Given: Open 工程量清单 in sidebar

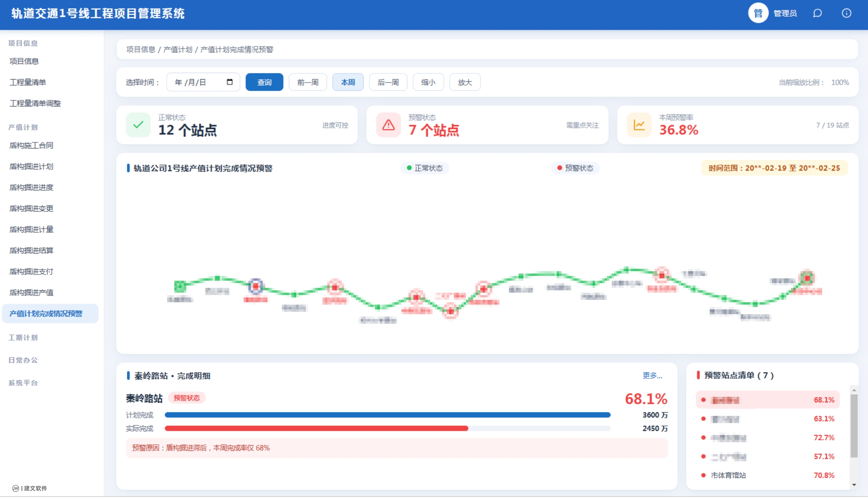Looking at the screenshot, I should [28, 82].
